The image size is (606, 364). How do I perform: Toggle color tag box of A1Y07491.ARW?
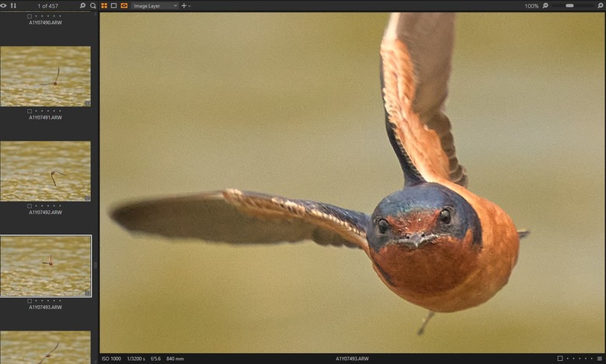pyautogui.click(x=30, y=111)
